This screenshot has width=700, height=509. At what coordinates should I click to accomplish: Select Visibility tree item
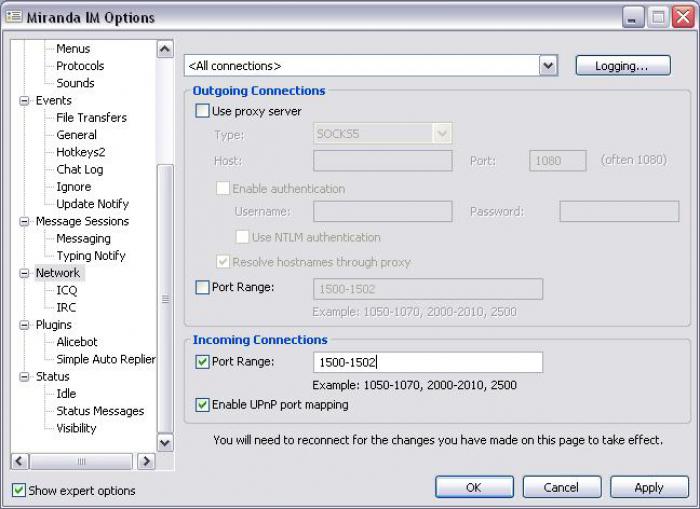click(x=76, y=428)
